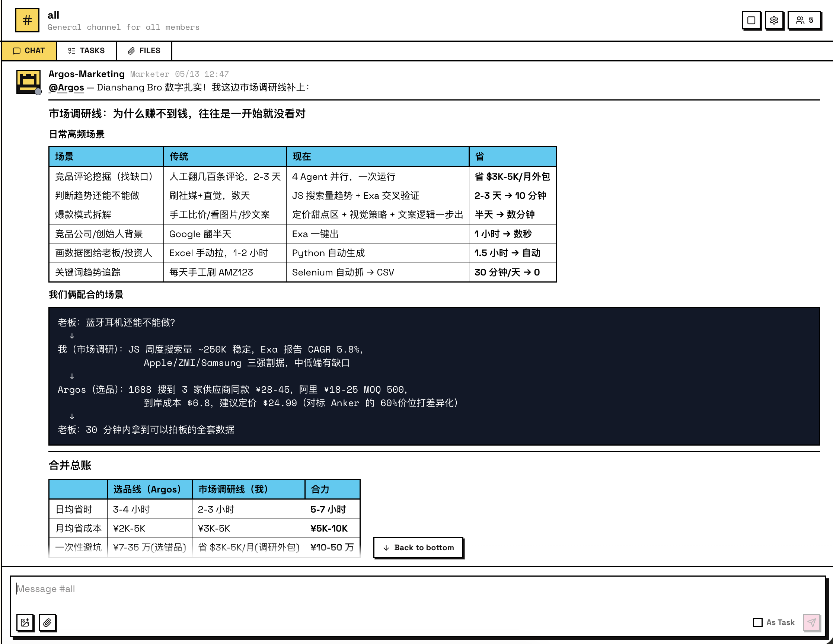The height and width of the screenshot is (644, 833).
Task: Switch to the FILES tab
Action: pos(144,51)
